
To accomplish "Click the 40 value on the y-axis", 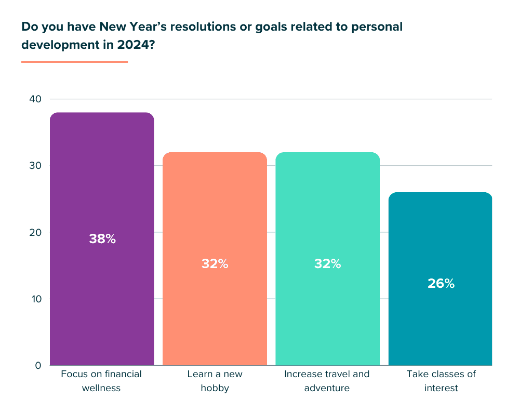I will tap(35, 99).
